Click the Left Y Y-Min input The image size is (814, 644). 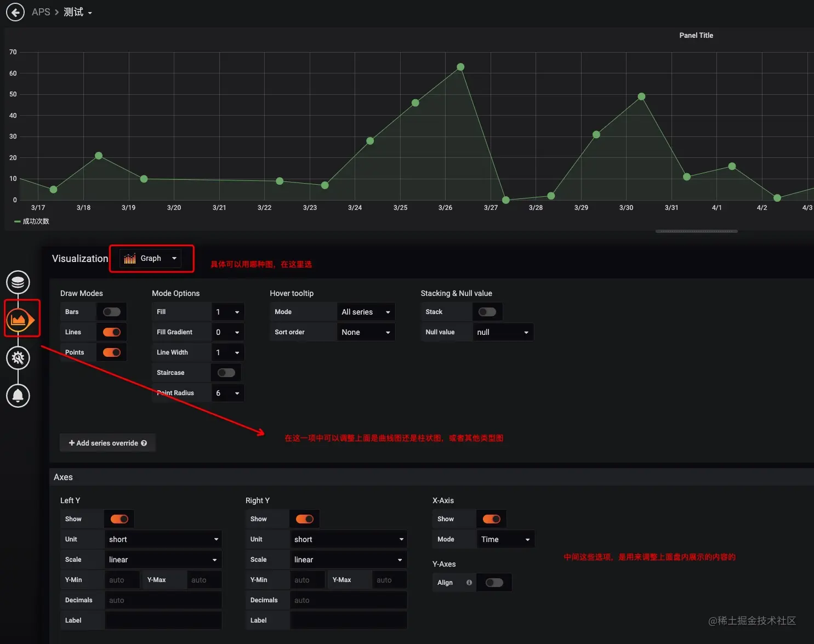point(122,580)
